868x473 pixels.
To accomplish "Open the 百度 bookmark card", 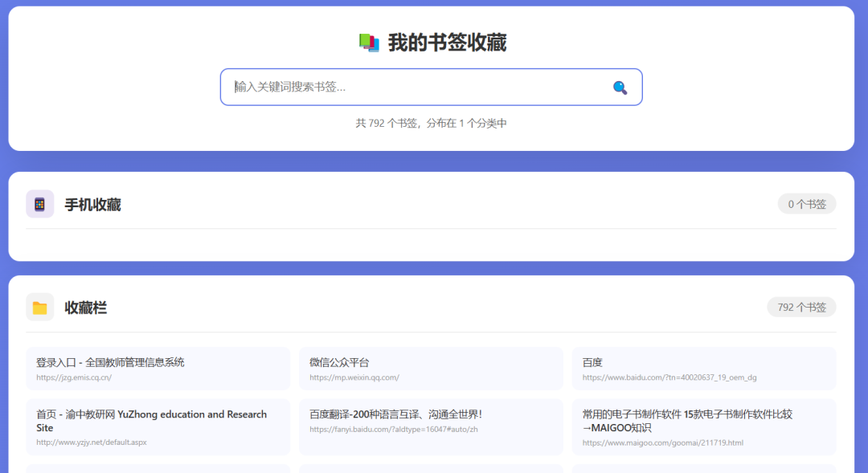I will point(703,369).
